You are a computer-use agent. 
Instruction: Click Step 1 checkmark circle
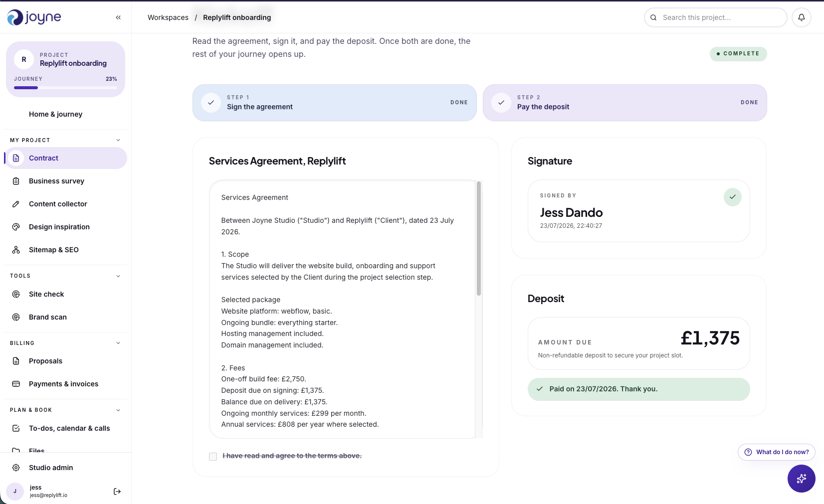[211, 103]
